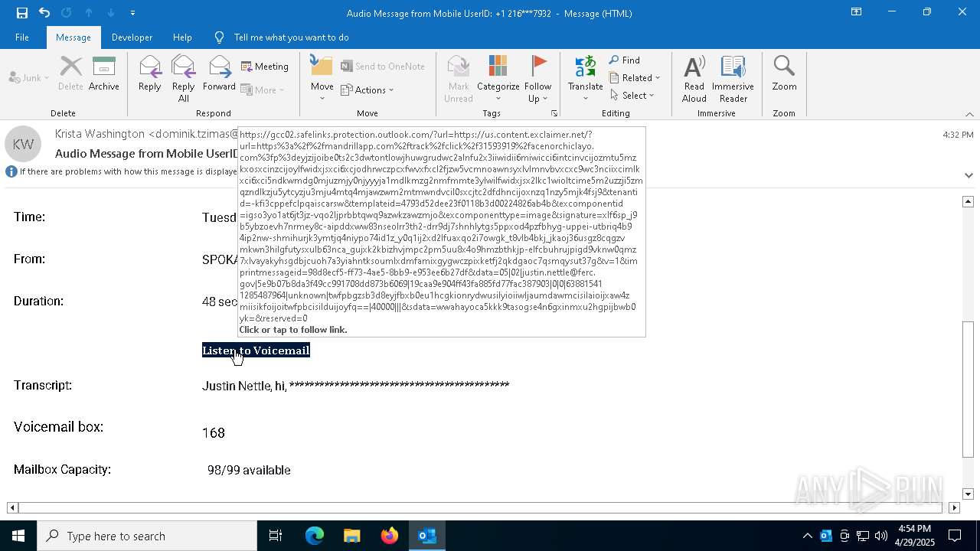The height and width of the screenshot is (551, 980).
Task: Reply to the sender
Action: coord(150,73)
